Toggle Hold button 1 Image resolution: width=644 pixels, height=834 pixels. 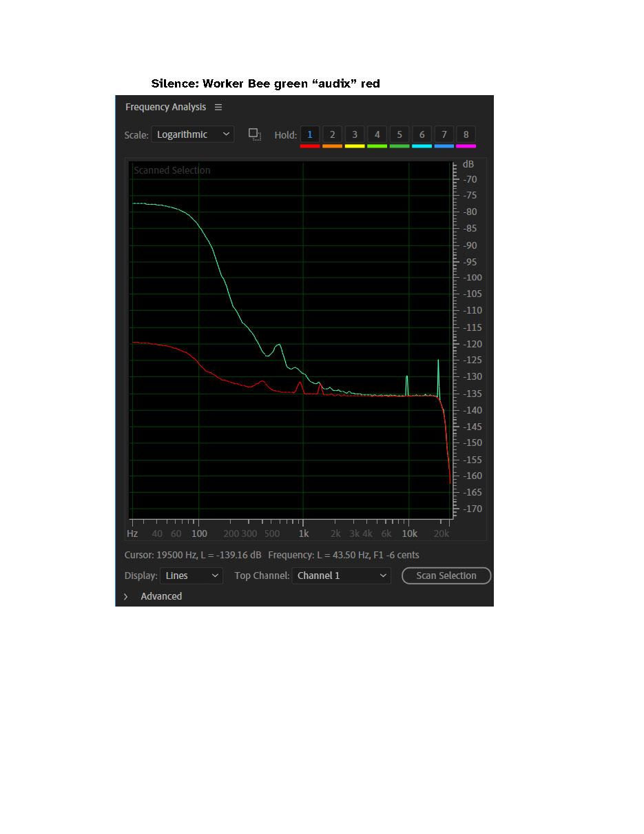[x=310, y=134]
